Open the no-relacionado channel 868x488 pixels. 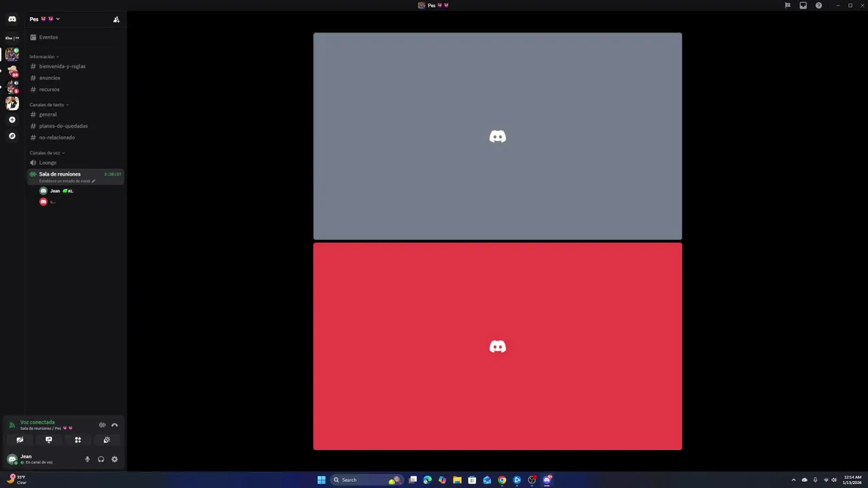(75, 138)
